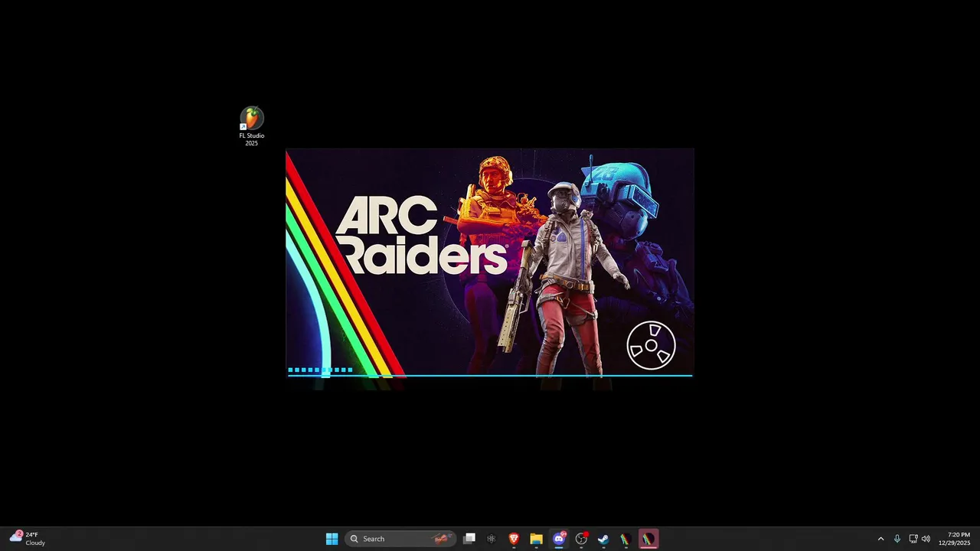Image resolution: width=980 pixels, height=551 pixels.
Task: Expand the hidden system tray icons
Action: 880,539
